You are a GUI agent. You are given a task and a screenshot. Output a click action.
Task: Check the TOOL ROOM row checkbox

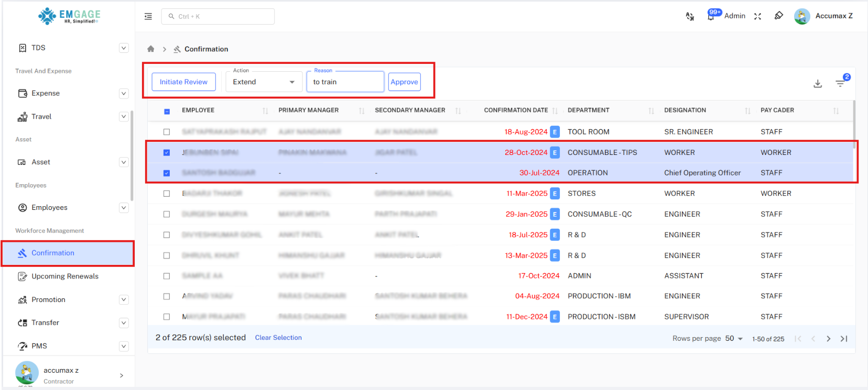[167, 132]
